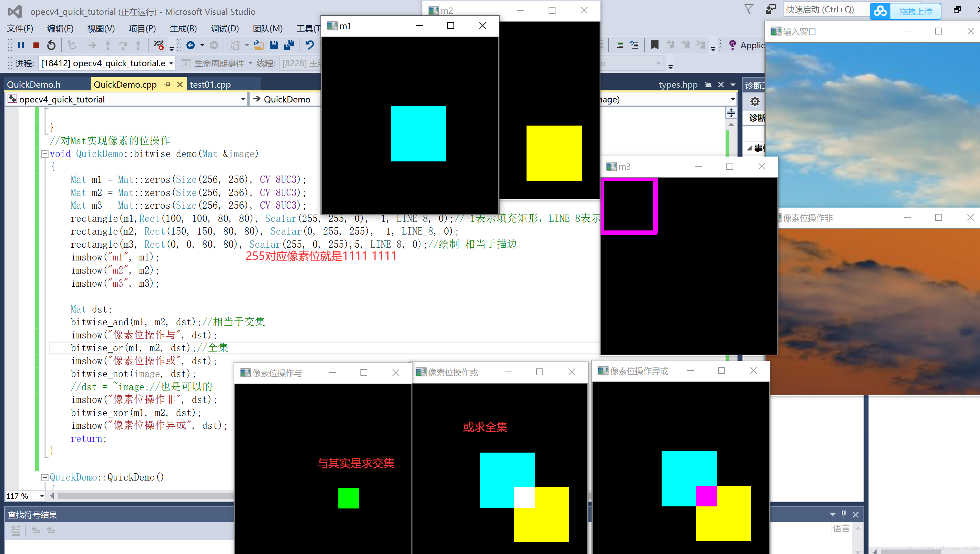Restart the debug session
This screenshot has width=980, height=554.
tap(51, 45)
